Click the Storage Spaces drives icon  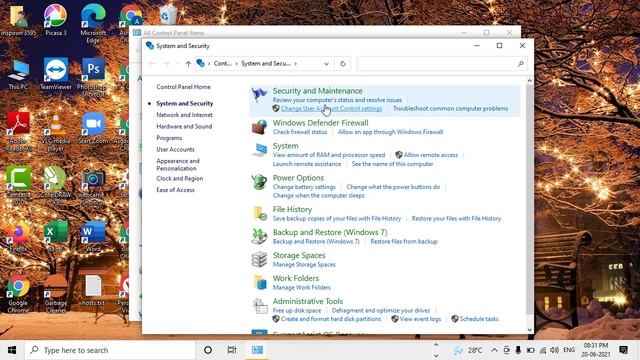click(x=259, y=259)
